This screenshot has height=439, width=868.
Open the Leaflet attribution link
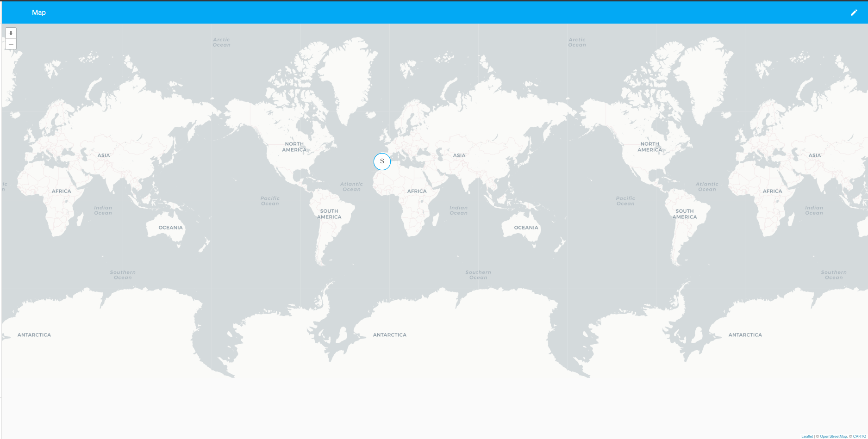coord(807,436)
